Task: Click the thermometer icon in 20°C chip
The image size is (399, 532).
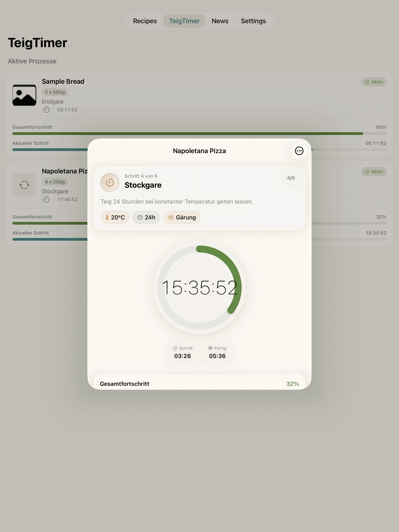Action: [x=107, y=217]
